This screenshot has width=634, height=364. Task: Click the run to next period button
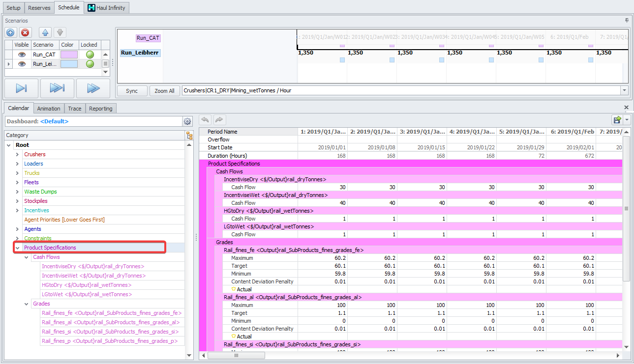pos(21,88)
